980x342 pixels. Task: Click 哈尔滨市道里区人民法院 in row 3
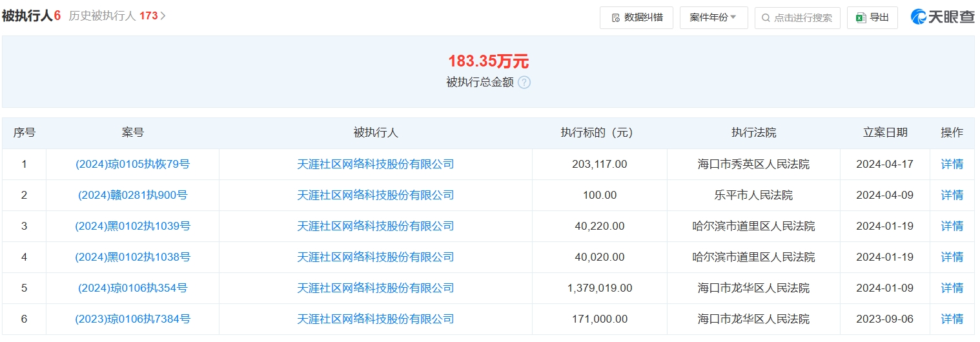[x=753, y=226]
